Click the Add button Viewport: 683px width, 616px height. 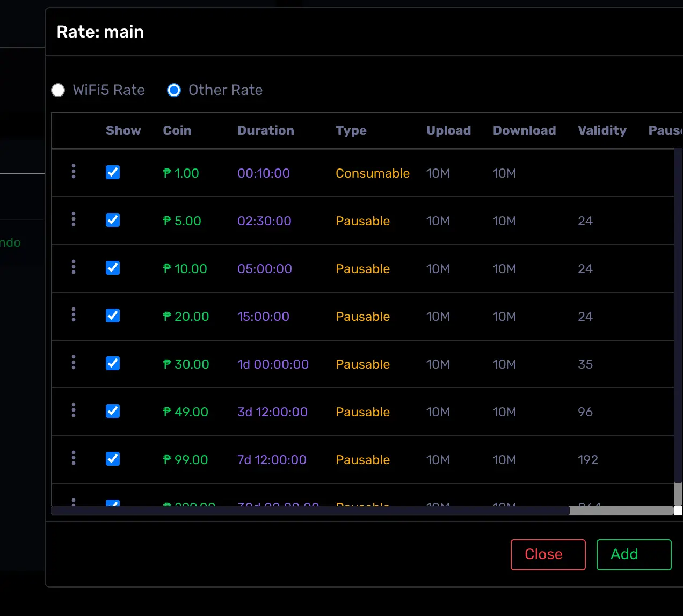[634, 554]
